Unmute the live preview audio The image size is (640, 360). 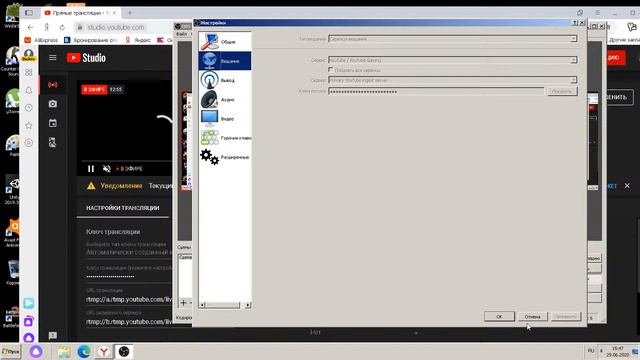point(107,169)
